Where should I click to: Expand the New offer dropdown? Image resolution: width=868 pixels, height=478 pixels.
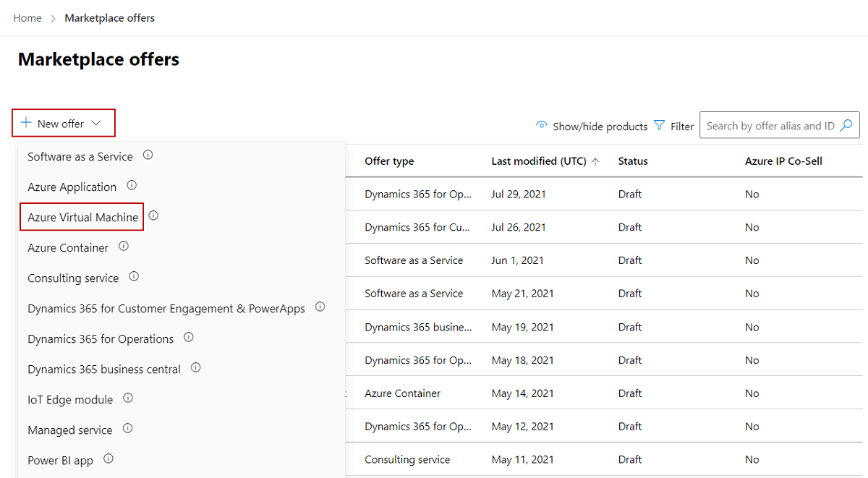(63, 124)
